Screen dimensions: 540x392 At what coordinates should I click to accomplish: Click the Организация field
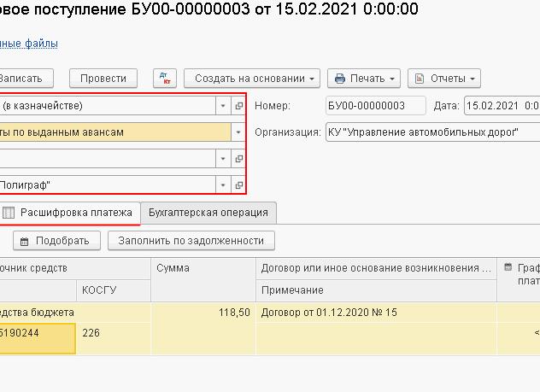[x=433, y=132]
